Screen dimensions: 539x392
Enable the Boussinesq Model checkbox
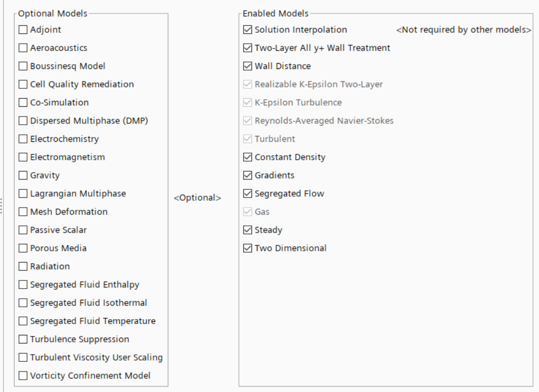click(x=23, y=66)
